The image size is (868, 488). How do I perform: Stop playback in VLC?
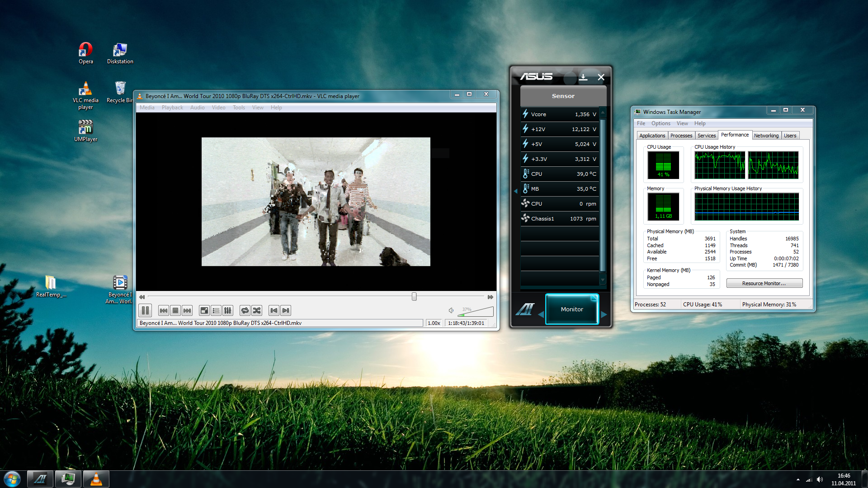coord(175,310)
